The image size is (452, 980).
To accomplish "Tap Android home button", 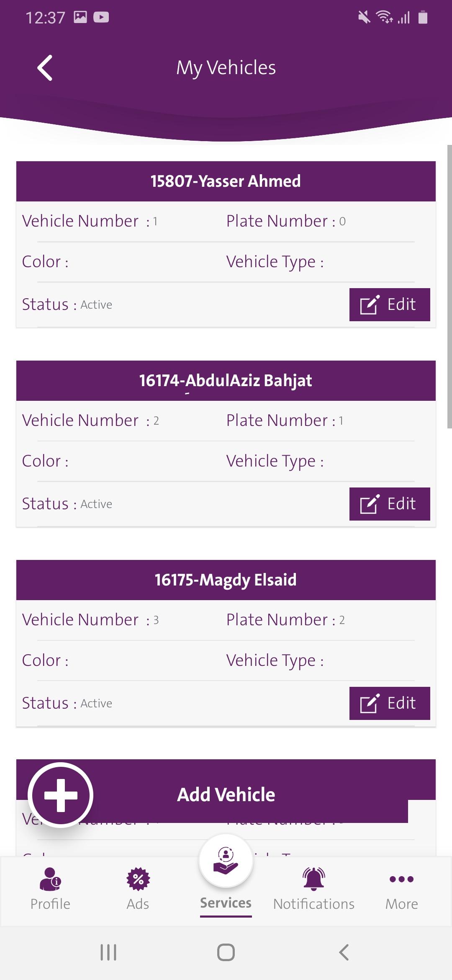I will pyautogui.click(x=226, y=952).
